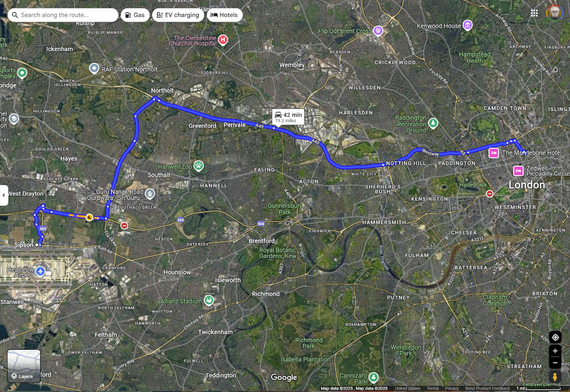
Task: Filter by Gas stations along route
Action: [x=135, y=15]
